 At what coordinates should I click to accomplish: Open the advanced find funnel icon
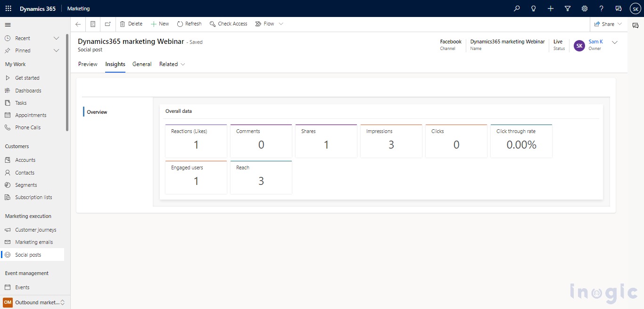click(568, 8)
